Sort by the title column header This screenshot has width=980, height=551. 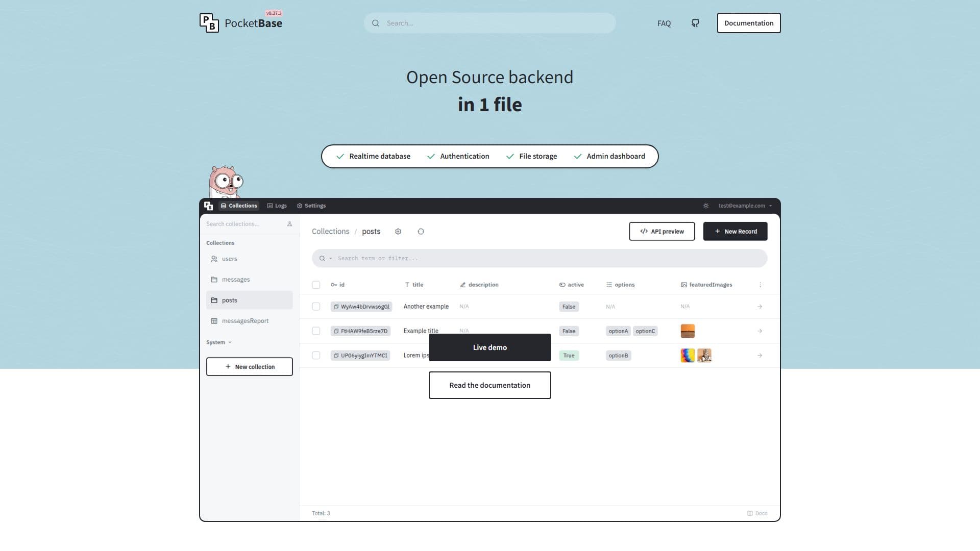(414, 285)
